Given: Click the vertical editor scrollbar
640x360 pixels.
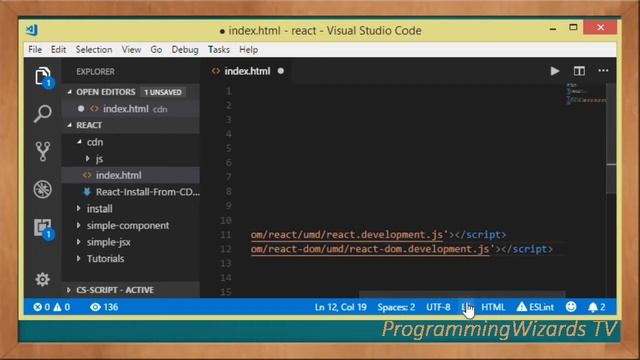Looking at the screenshot, I should click(x=611, y=139).
